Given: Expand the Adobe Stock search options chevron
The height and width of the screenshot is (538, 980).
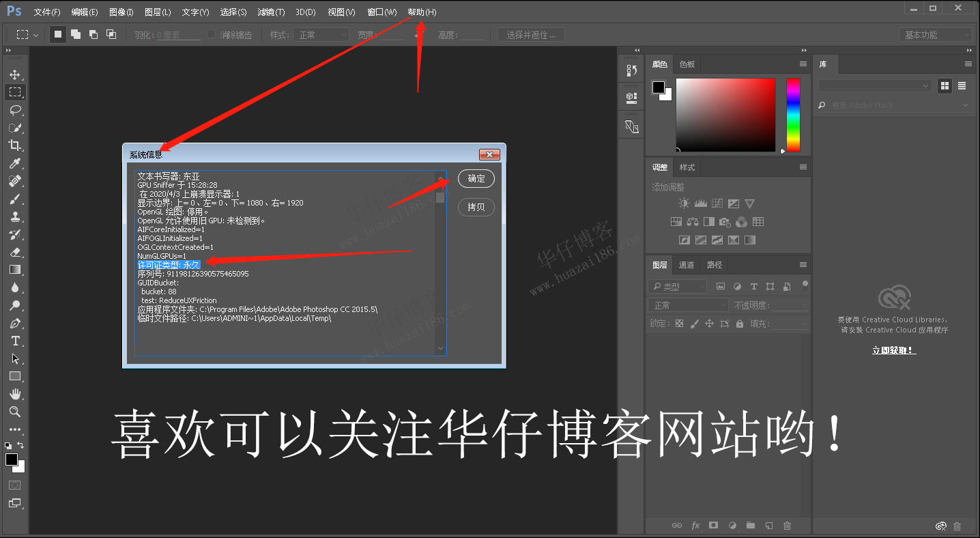Looking at the screenshot, I should point(965,105).
